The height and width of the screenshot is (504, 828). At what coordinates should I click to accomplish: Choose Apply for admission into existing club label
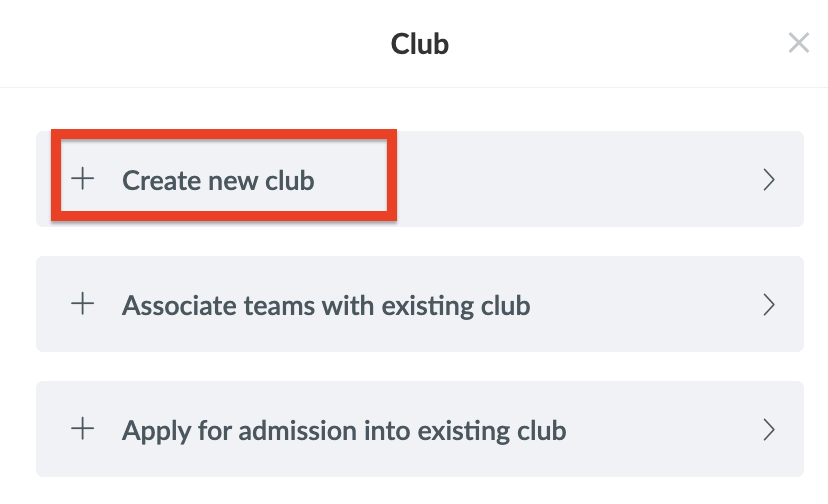[x=344, y=431]
